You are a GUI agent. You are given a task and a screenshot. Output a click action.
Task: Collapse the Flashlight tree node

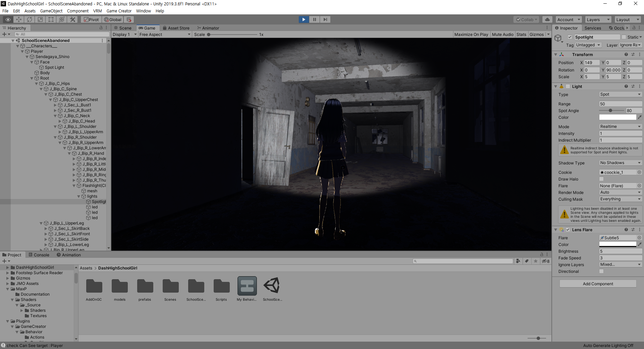click(74, 186)
